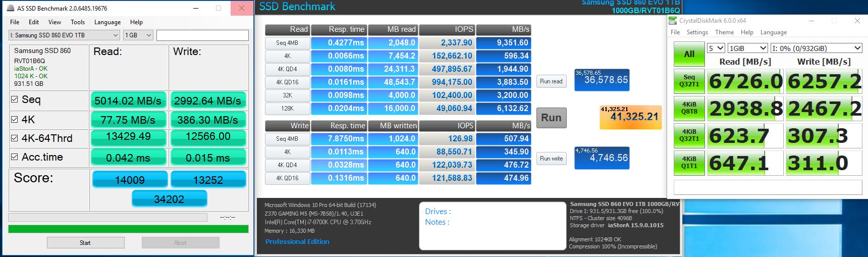
Task: Click the Anvil total score 41,325.21
Action: (x=630, y=117)
